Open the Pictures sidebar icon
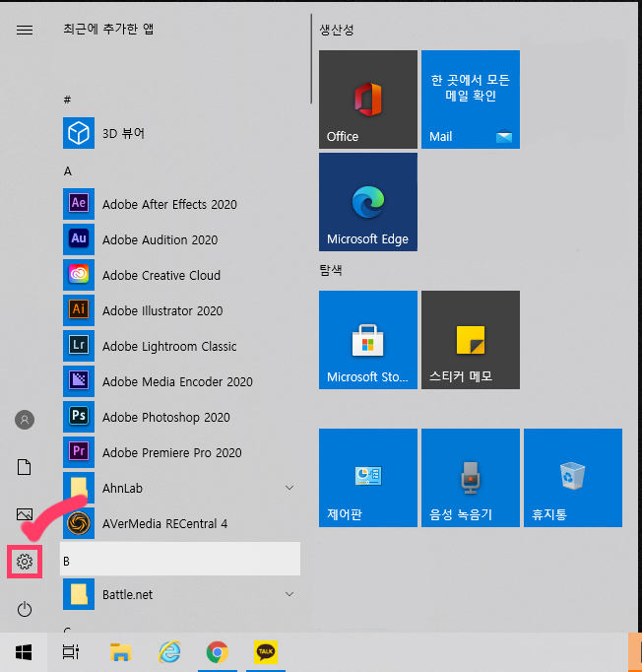Viewport: 642px width, 672px height. click(25, 514)
